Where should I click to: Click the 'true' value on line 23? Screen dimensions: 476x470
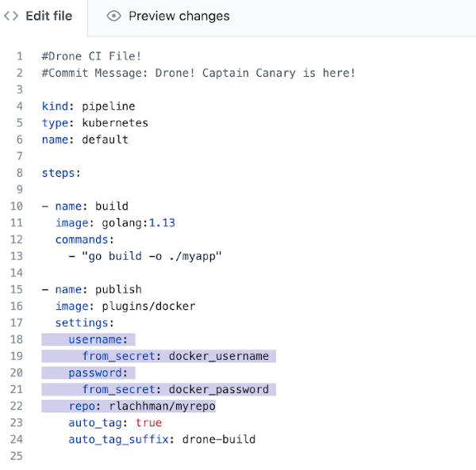pos(148,422)
